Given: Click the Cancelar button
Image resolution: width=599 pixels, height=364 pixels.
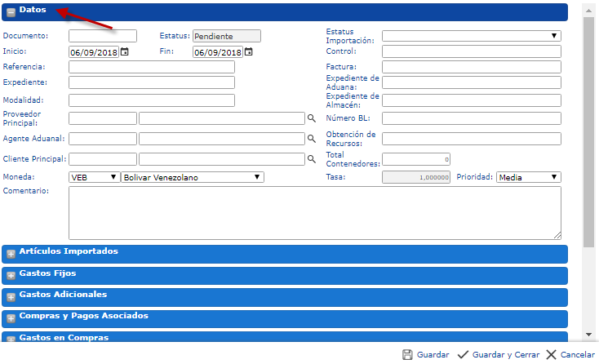Looking at the screenshot, I should [x=570, y=355].
